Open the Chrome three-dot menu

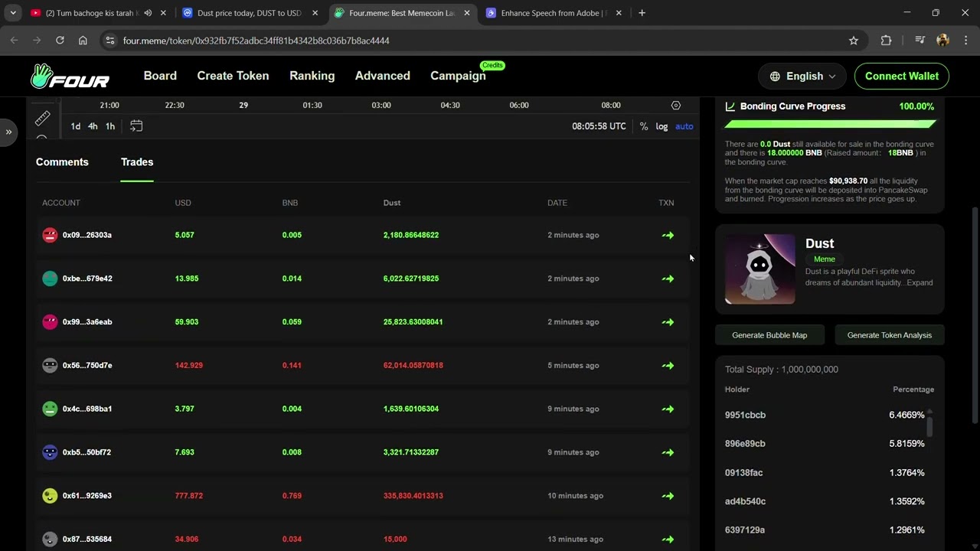point(966,41)
